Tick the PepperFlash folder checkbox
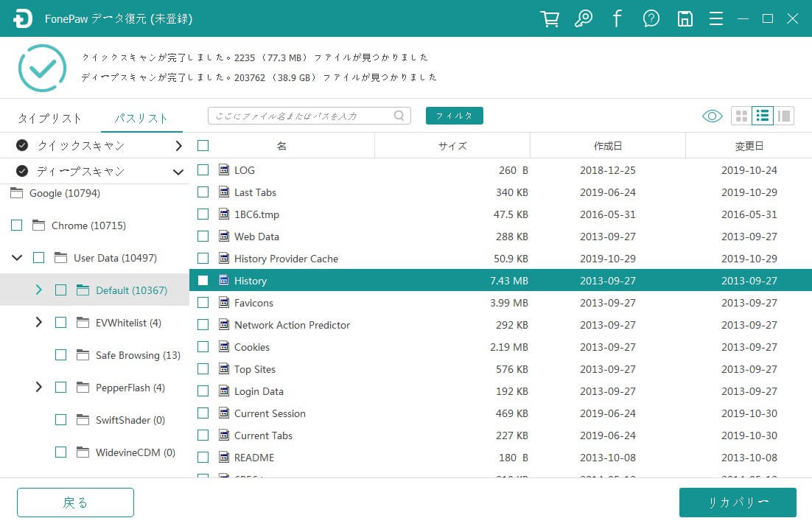 (x=60, y=387)
